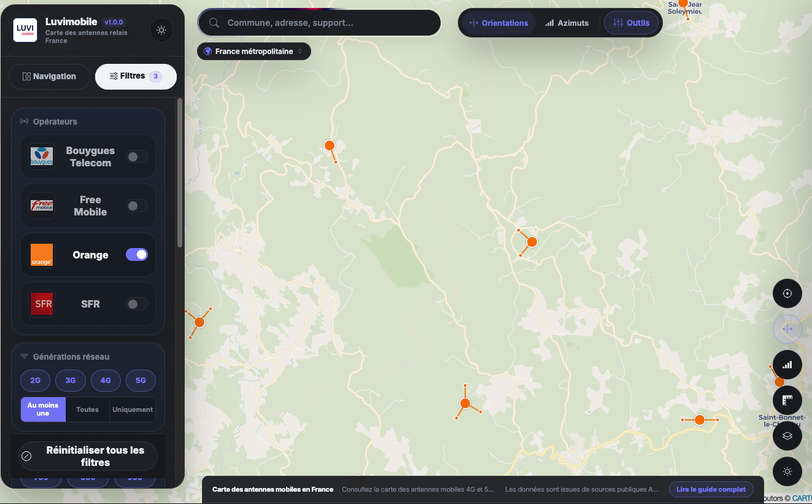Screen dimensions: 812x504
Task: Click 'Générations réseau' section heading
Action: (71, 357)
